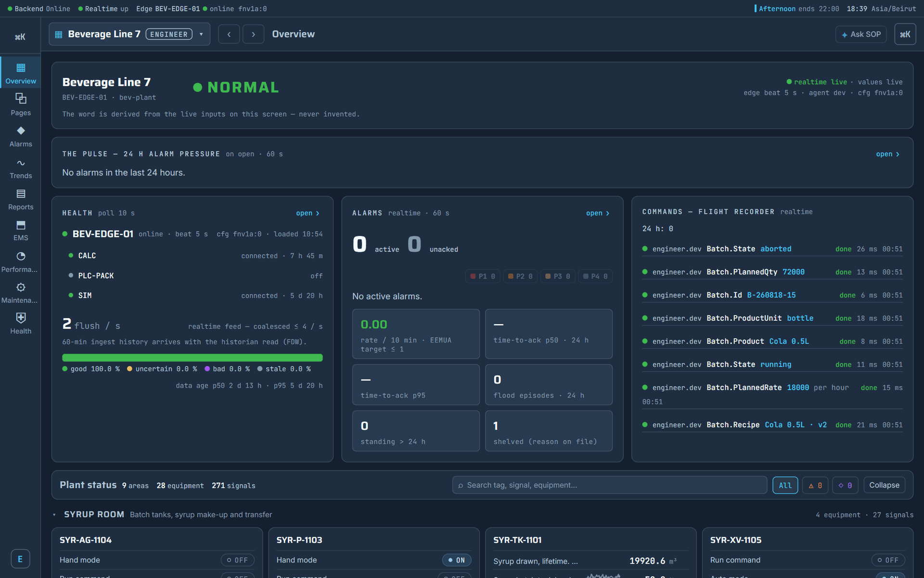Click the Batch.Id B-260818-15 command row
This screenshot has width=924, height=578.
click(772, 295)
